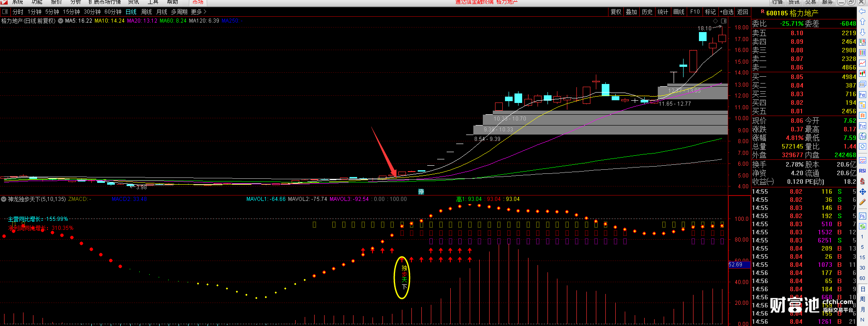Select the 月 monthly shortcut in sidebar

pyautogui.click(x=863, y=310)
